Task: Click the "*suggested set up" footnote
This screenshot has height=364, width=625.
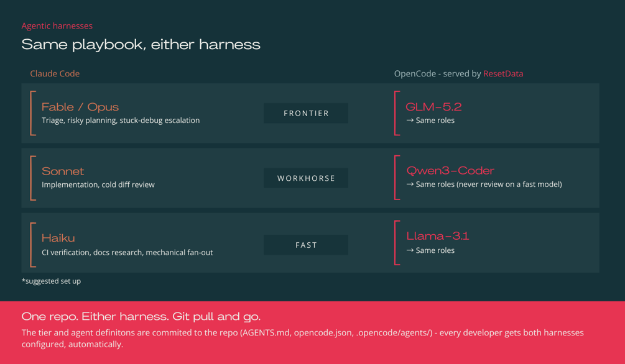Action: point(51,281)
